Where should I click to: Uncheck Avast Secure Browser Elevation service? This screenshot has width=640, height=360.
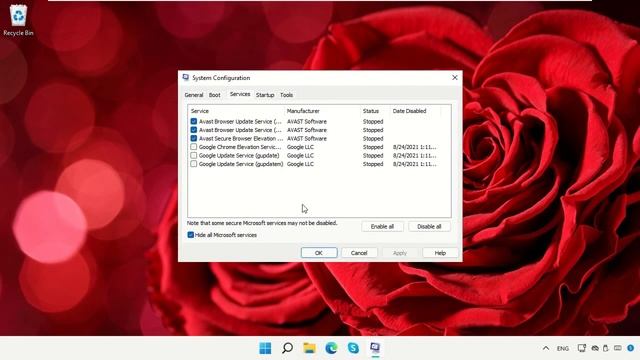194,138
